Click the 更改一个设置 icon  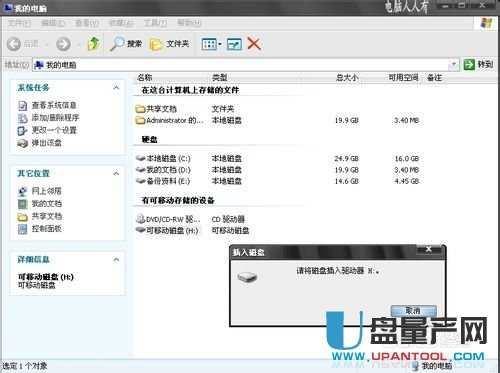[x=22, y=130]
